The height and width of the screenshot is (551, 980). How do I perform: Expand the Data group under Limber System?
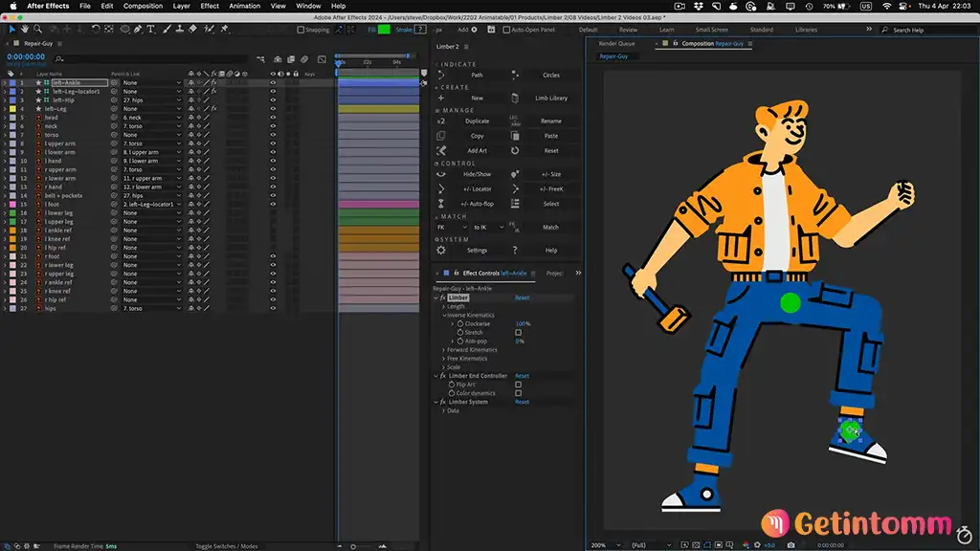(444, 411)
